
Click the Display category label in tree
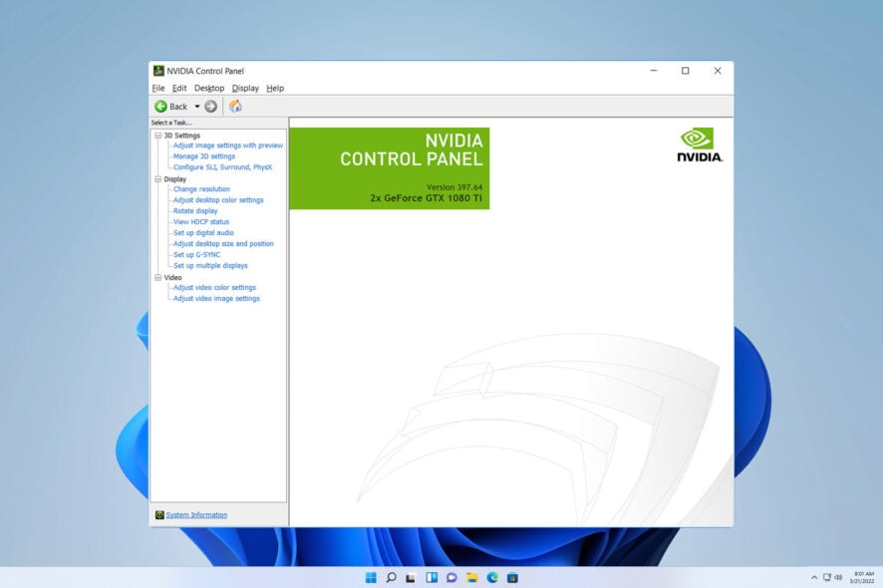point(175,179)
